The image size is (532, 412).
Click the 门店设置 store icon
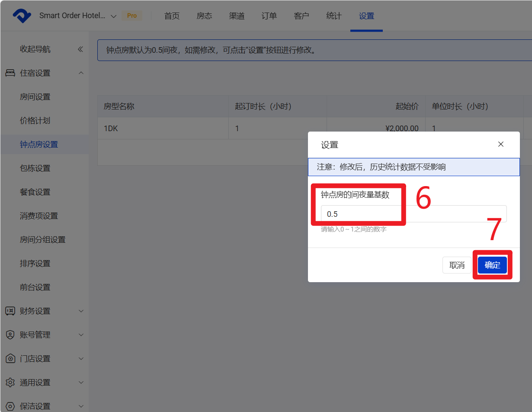point(10,359)
